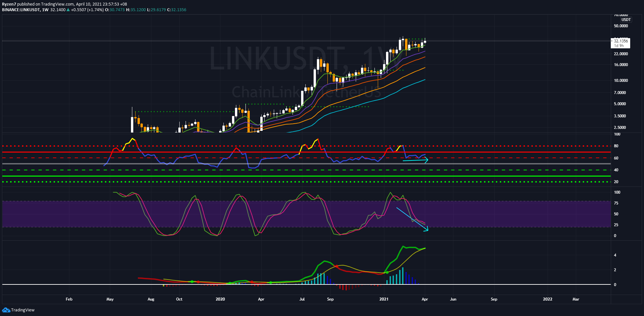Viewport: 644px width, 316px height.
Task: Click the 2022 year label on the time axis
Action: click(x=548, y=299)
